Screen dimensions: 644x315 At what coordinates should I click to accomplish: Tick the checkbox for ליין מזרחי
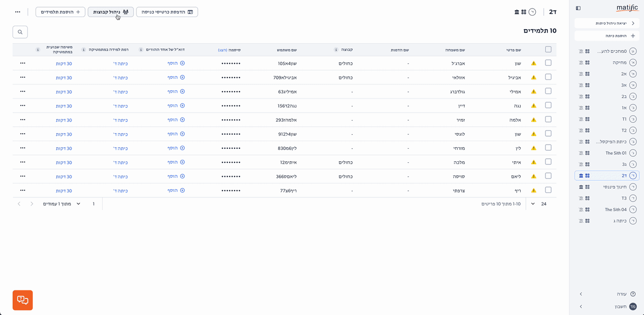548,147
